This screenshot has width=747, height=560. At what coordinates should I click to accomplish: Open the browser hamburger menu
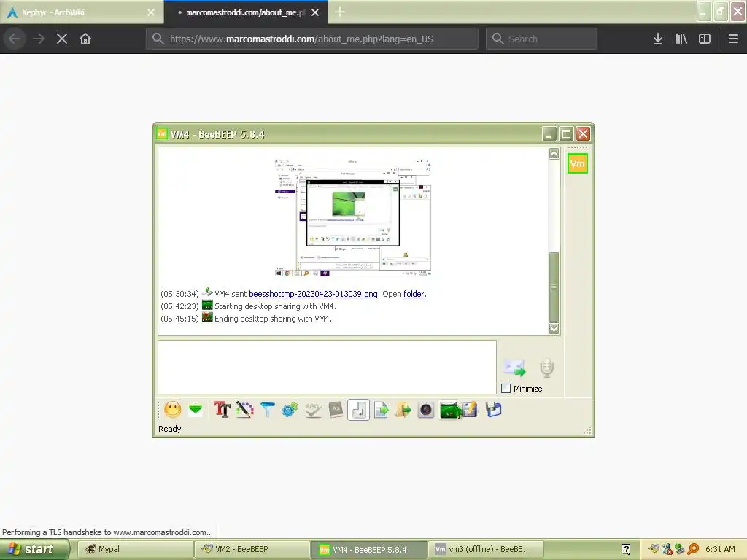(733, 39)
